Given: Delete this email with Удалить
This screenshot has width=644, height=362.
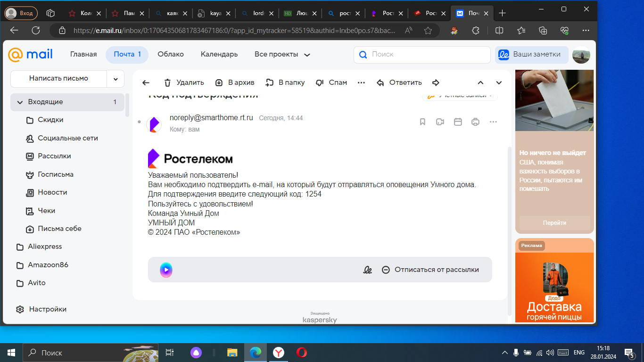Looking at the screenshot, I should (x=184, y=82).
